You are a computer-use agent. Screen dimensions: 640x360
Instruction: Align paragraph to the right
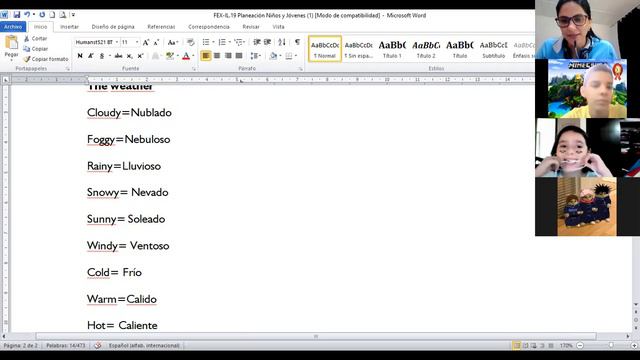coord(228,56)
